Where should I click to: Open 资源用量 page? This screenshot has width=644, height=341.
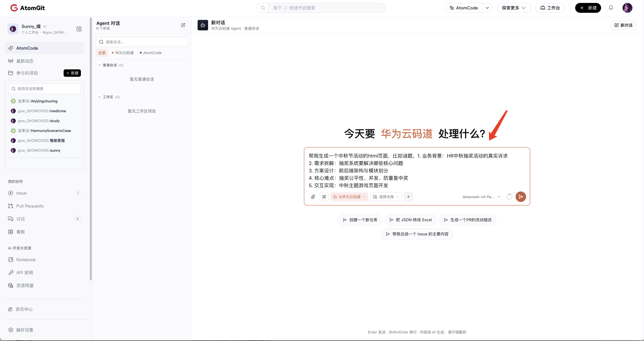44,286
